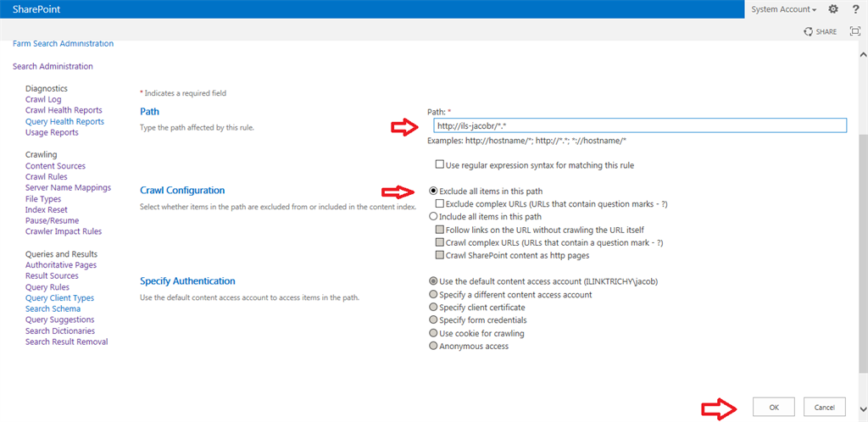Go to Content Sources
The height and width of the screenshot is (422, 868).
[55, 166]
